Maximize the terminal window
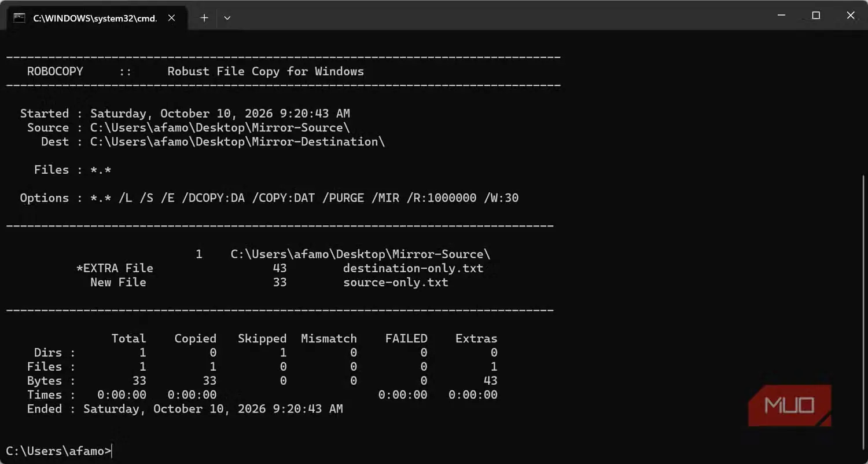 pyautogui.click(x=816, y=16)
